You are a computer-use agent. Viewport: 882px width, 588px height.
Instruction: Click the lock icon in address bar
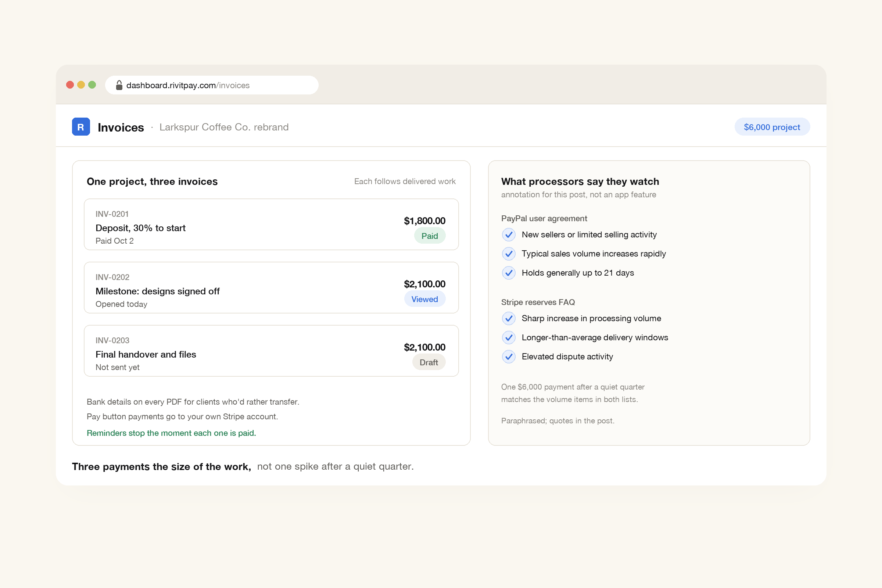119,85
